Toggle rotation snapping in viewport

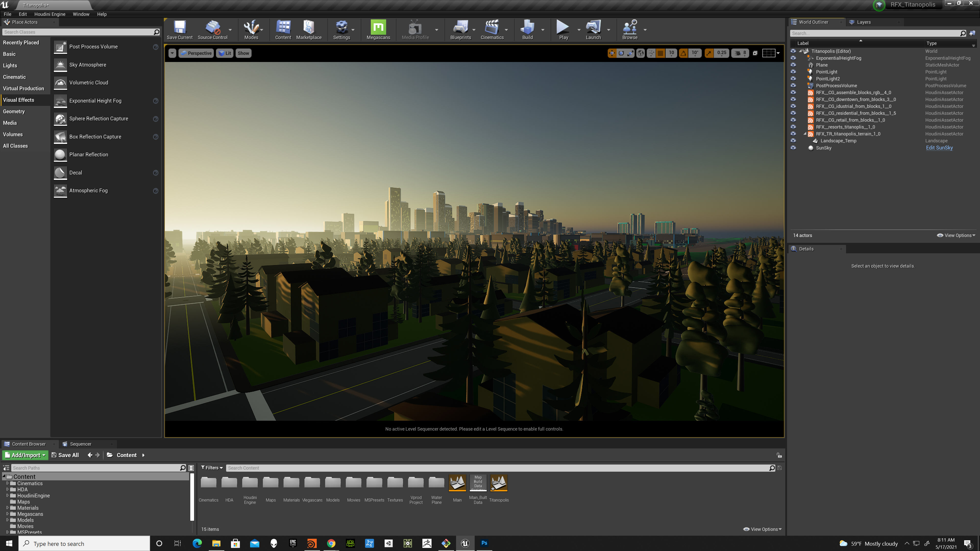click(683, 53)
